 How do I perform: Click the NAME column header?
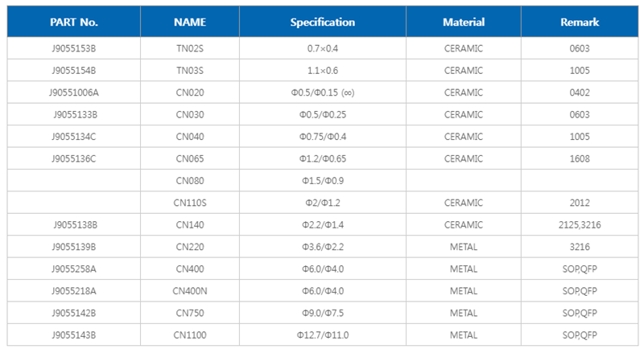point(190,23)
